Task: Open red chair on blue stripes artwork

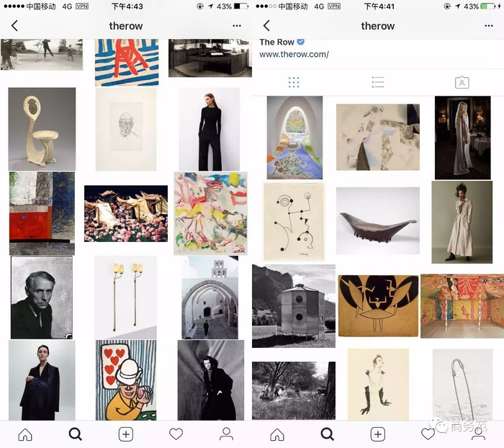Action: (127, 63)
